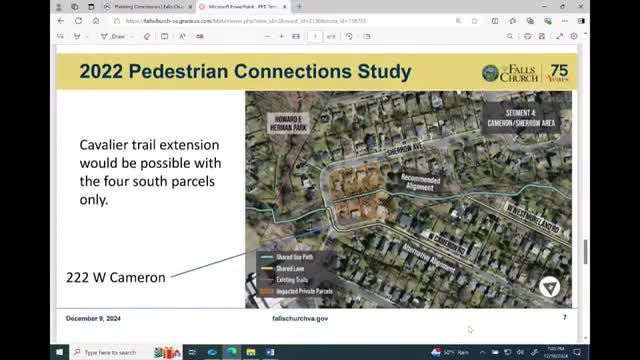The height and width of the screenshot is (360, 640).
Task: Show hidden system tray icons chevron
Action: pos(482,352)
